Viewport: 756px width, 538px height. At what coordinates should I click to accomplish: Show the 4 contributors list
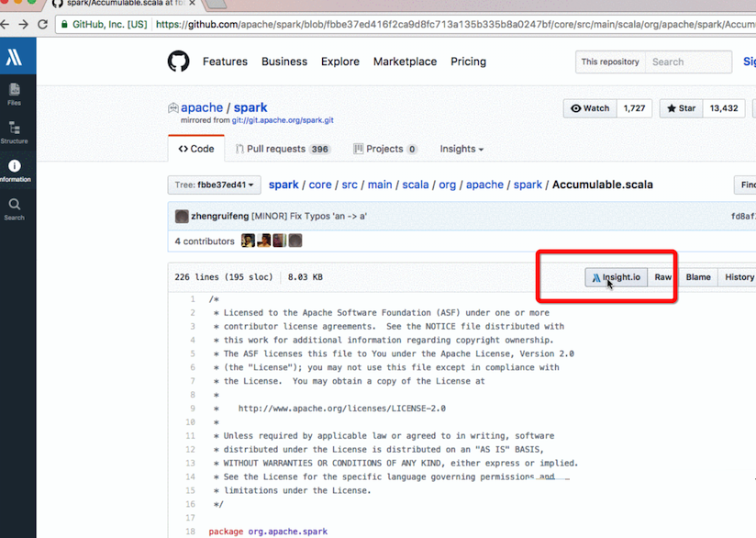coord(205,241)
